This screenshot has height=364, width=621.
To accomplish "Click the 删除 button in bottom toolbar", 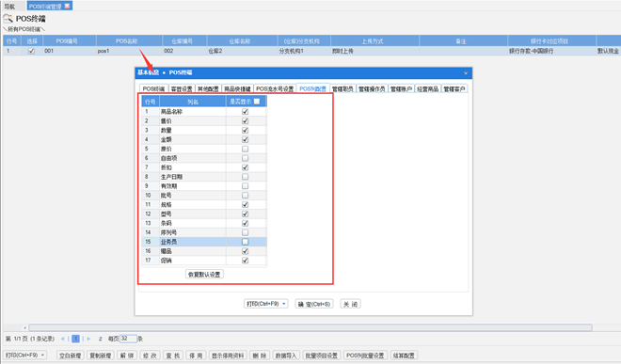I will (x=260, y=356).
